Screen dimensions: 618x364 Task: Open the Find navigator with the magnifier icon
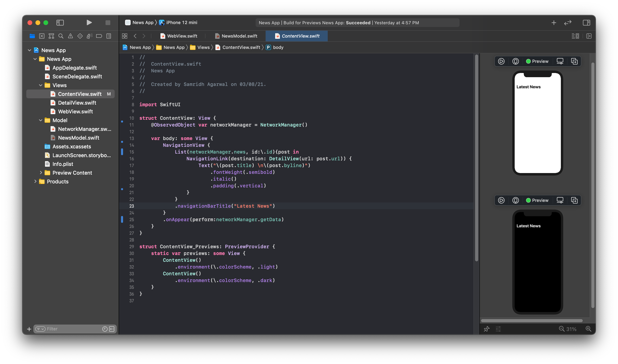pyautogui.click(x=61, y=36)
